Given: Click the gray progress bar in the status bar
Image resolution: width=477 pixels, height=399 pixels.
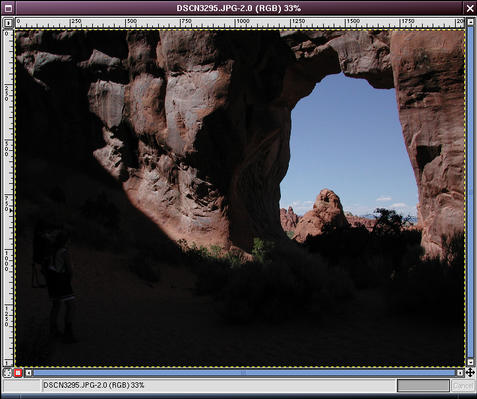Looking at the screenshot, I should pyautogui.click(x=423, y=386).
